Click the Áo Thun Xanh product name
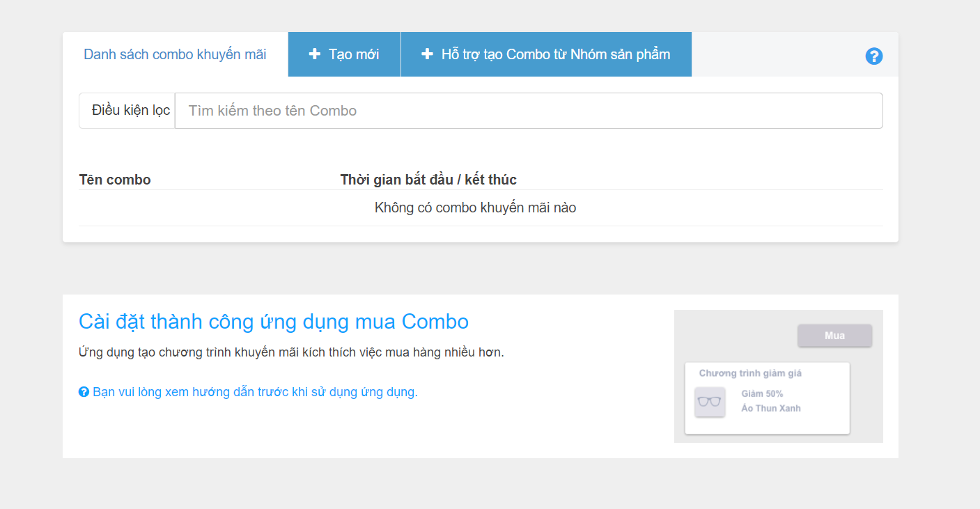 point(771,409)
